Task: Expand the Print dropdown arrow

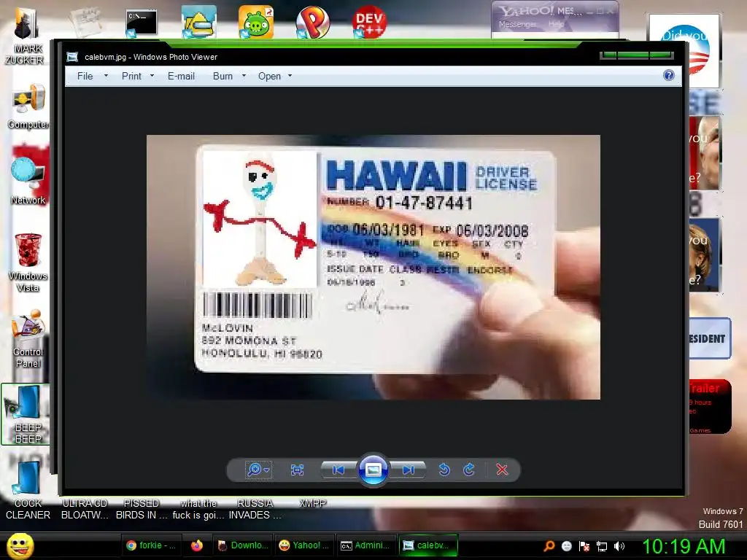Action: tap(152, 76)
